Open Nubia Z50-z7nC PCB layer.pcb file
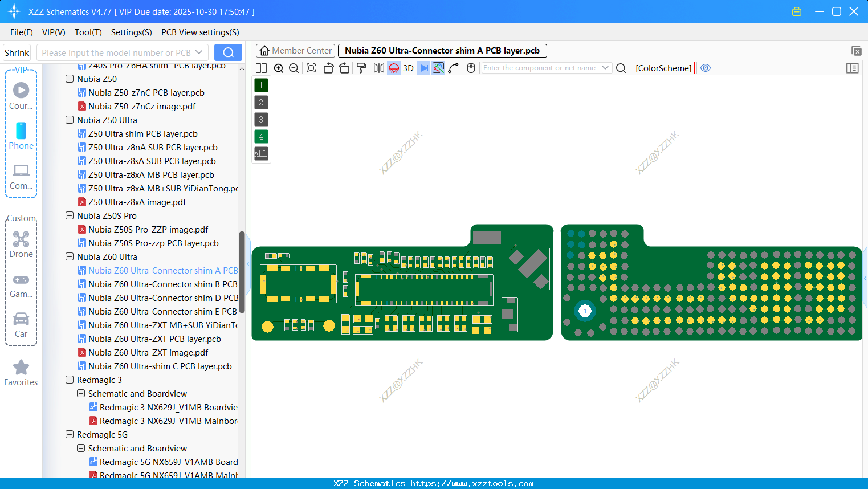The height and width of the screenshot is (489, 868). tap(146, 93)
